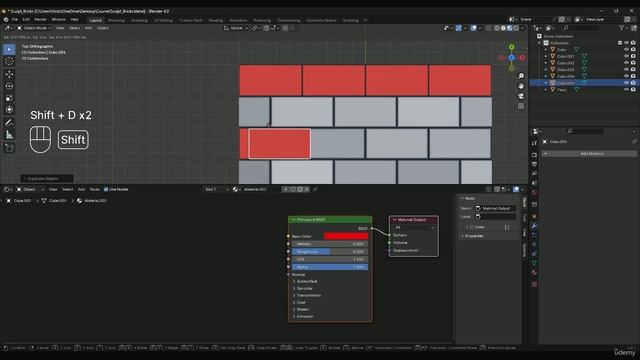
Task: Open the Scene properties tab icon
Action: tap(534, 183)
